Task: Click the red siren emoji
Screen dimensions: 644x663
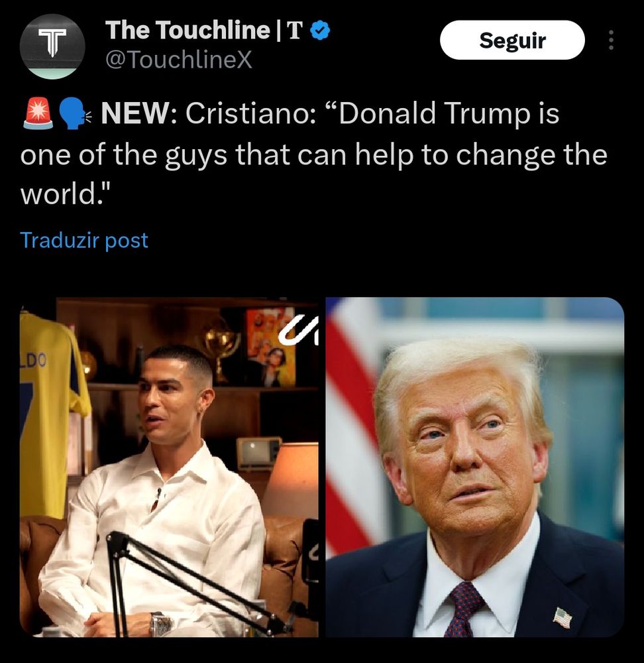Action: point(38,113)
